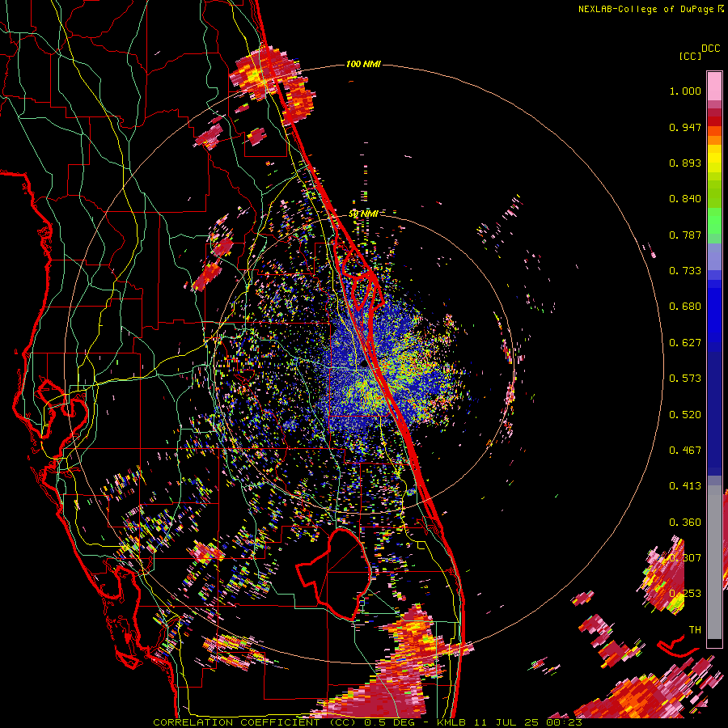
Task: Click the KMLB radar site identifier in caption
Action: click(451, 722)
